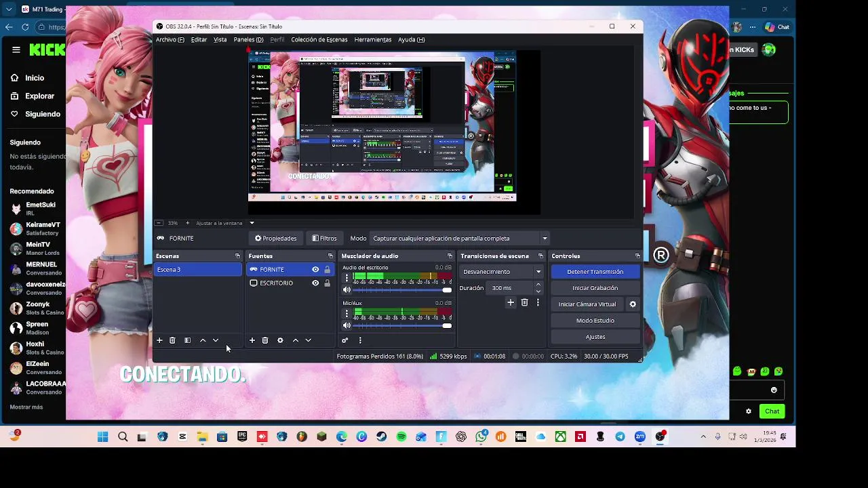Open the Modo capture dropdown

click(x=460, y=239)
